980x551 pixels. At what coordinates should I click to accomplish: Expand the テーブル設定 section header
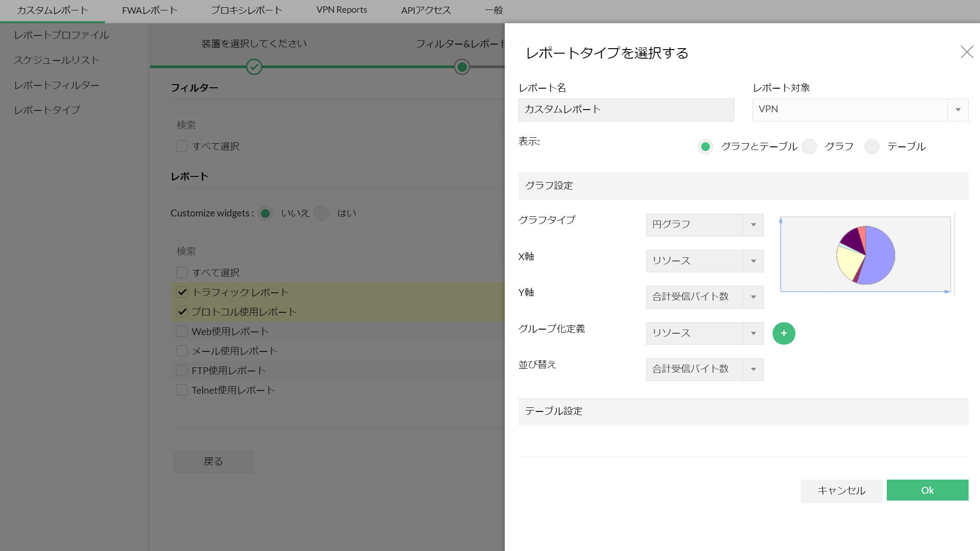tap(743, 411)
